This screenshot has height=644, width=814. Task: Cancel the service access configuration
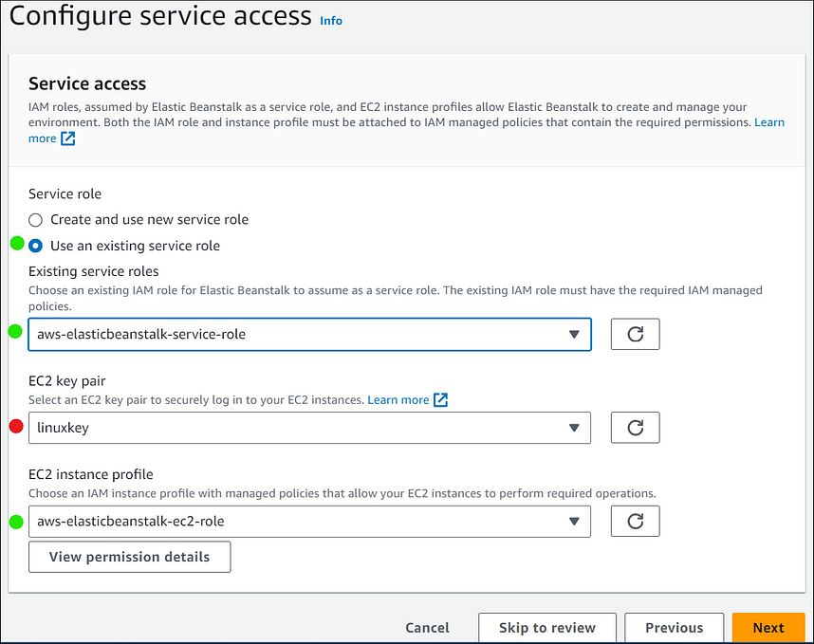pos(427,628)
